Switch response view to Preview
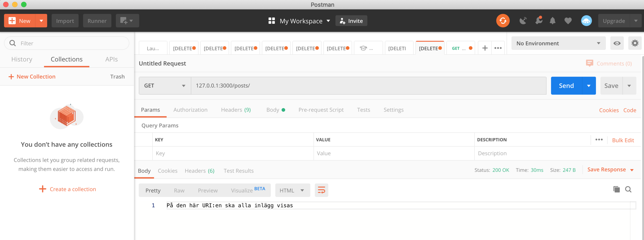 [x=208, y=191]
